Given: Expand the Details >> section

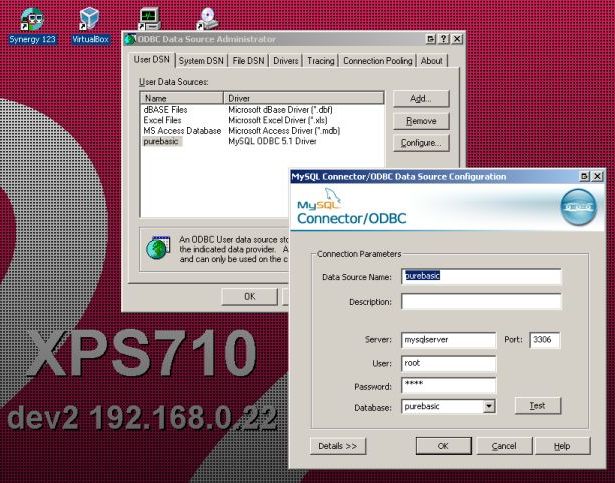Looking at the screenshot, I should [338, 446].
